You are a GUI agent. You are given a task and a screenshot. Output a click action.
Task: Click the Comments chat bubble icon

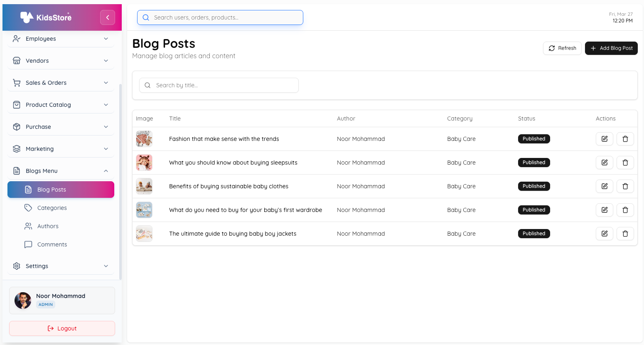pos(28,244)
